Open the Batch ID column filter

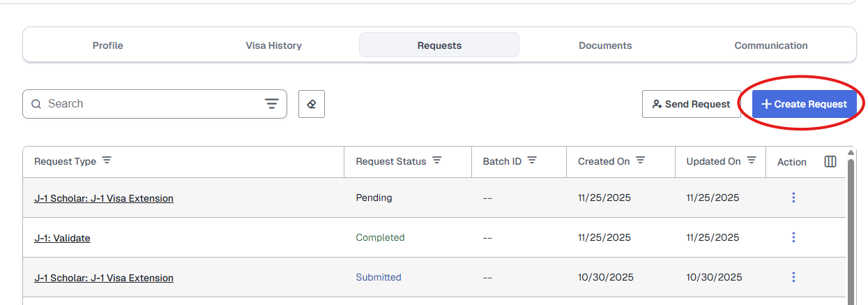532,161
